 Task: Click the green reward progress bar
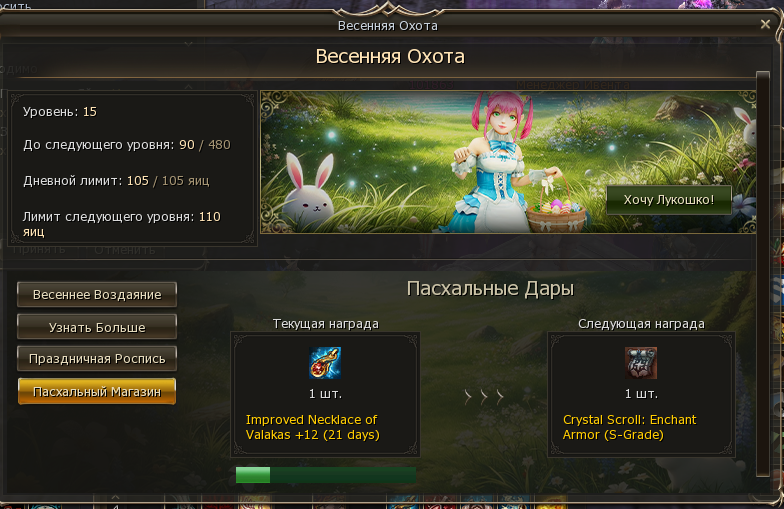coord(326,475)
